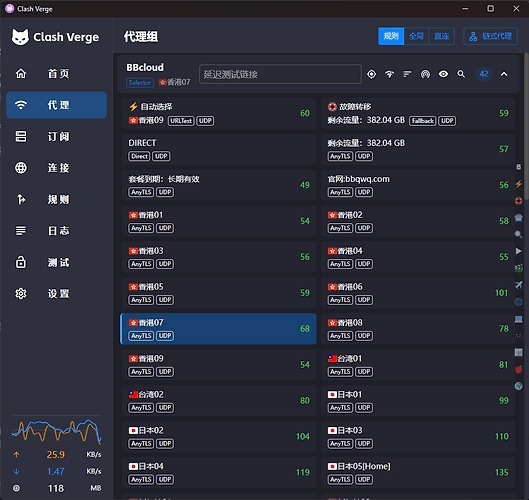Jump to group with red apple rail icon
Image resolution: width=529 pixels, height=500 pixels.
[519, 369]
